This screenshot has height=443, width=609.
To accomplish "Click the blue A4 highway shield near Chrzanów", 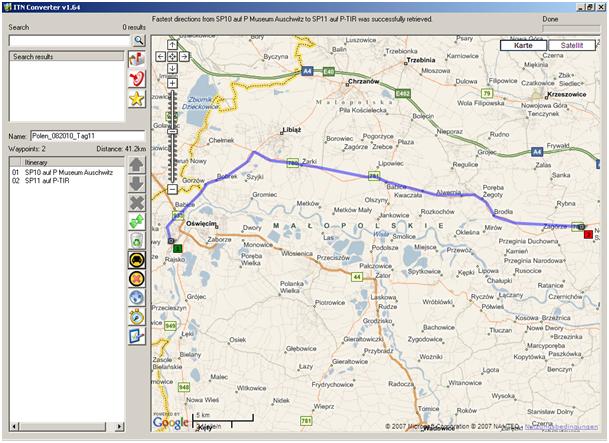I will [x=307, y=71].
